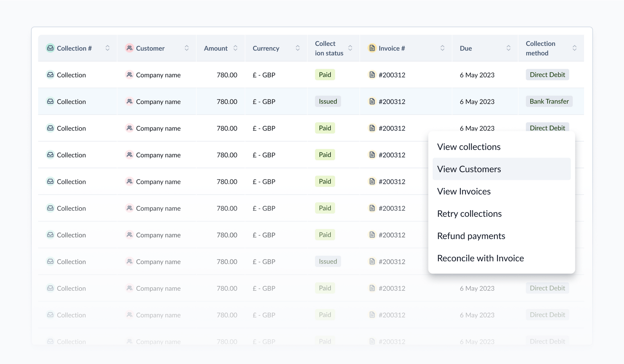
Task: Click the customer icon in the Customer column header
Action: click(x=129, y=48)
